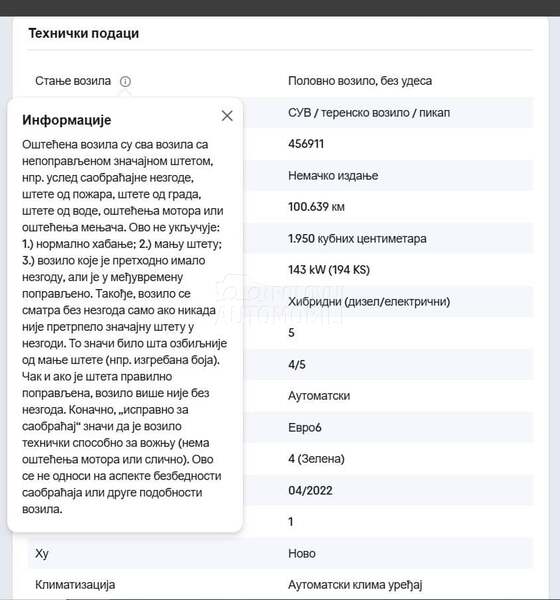Click the Евро6 emission class value
The height and width of the screenshot is (600, 560).
click(x=305, y=427)
